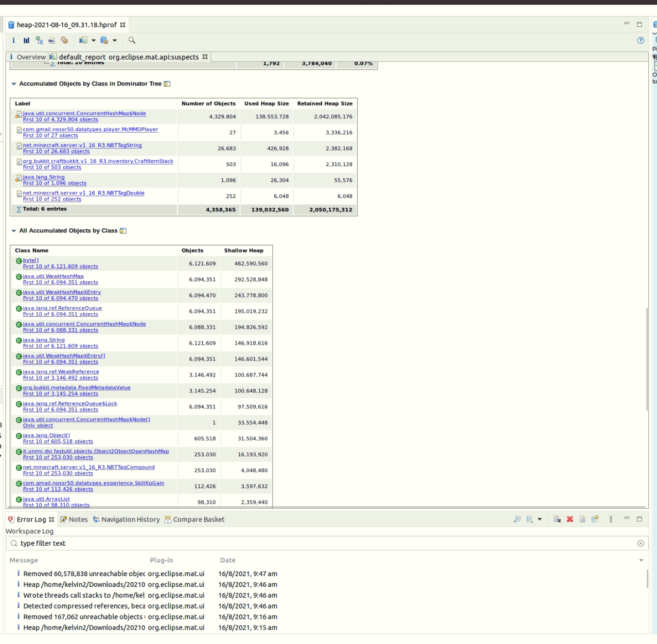Open the SkillXpGain class link
The height and width of the screenshot is (644, 657).
click(x=94, y=484)
